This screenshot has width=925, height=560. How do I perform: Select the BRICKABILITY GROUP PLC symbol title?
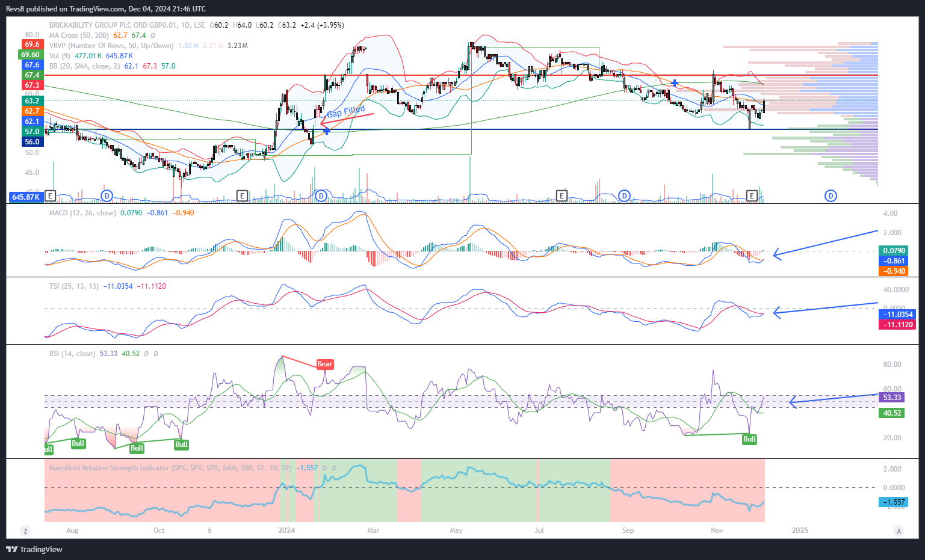(128, 25)
